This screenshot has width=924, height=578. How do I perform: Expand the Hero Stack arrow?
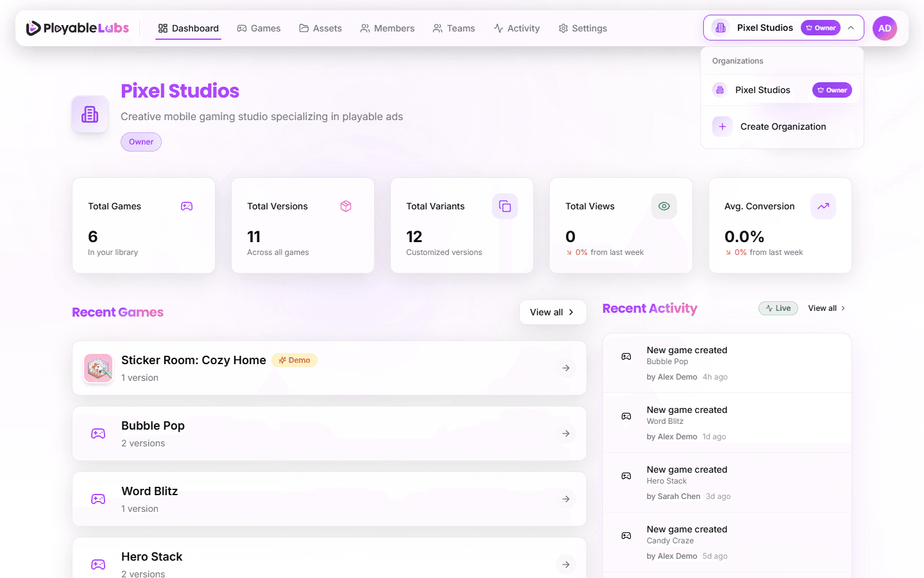point(566,565)
